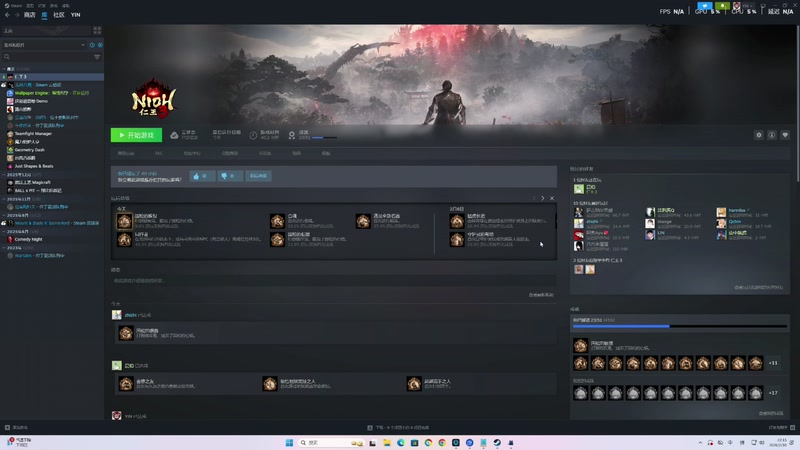Toggle the recent-activity clock icon in sidebar

[x=92, y=45]
